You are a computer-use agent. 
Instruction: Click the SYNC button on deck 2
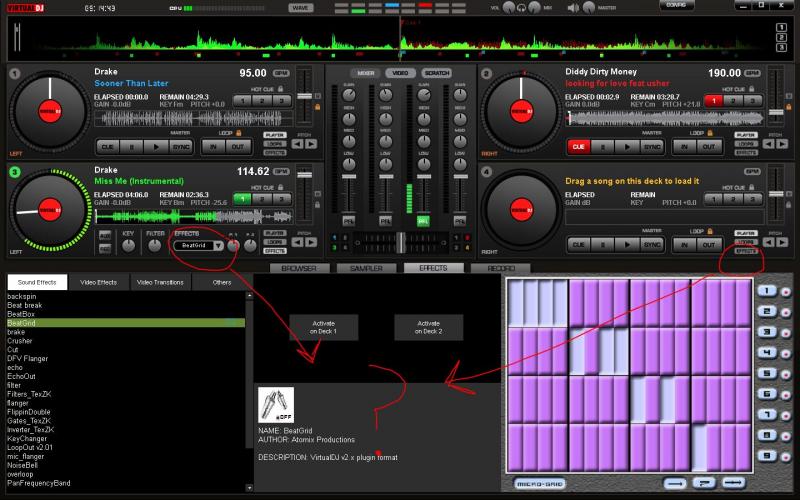coord(652,146)
